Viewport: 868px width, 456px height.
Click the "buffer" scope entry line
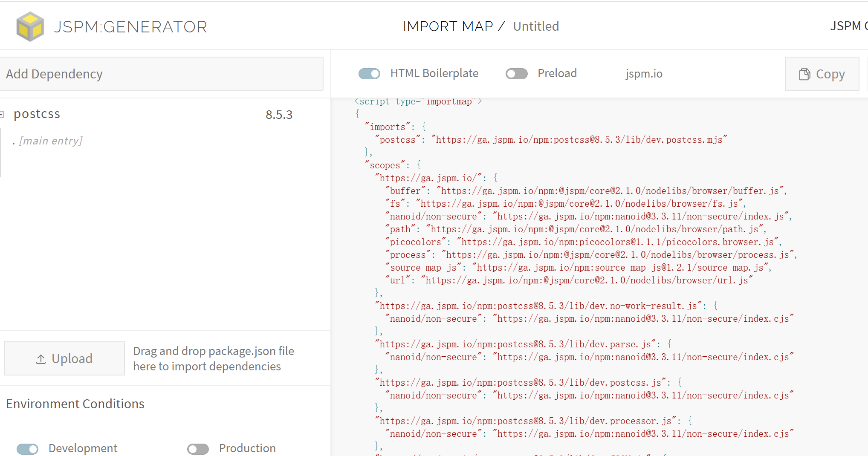tap(586, 191)
